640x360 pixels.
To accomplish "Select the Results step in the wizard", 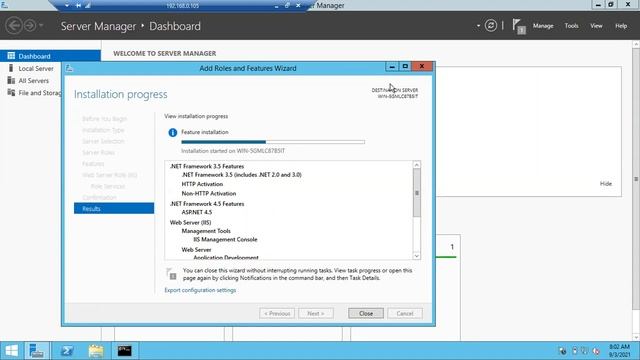I will coord(114,208).
